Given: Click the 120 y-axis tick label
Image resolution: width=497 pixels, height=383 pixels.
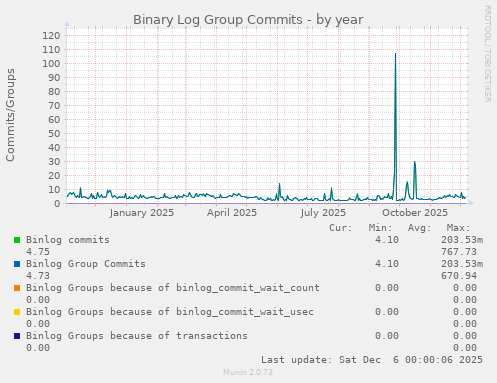Looking at the screenshot, I should click(51, 36).
